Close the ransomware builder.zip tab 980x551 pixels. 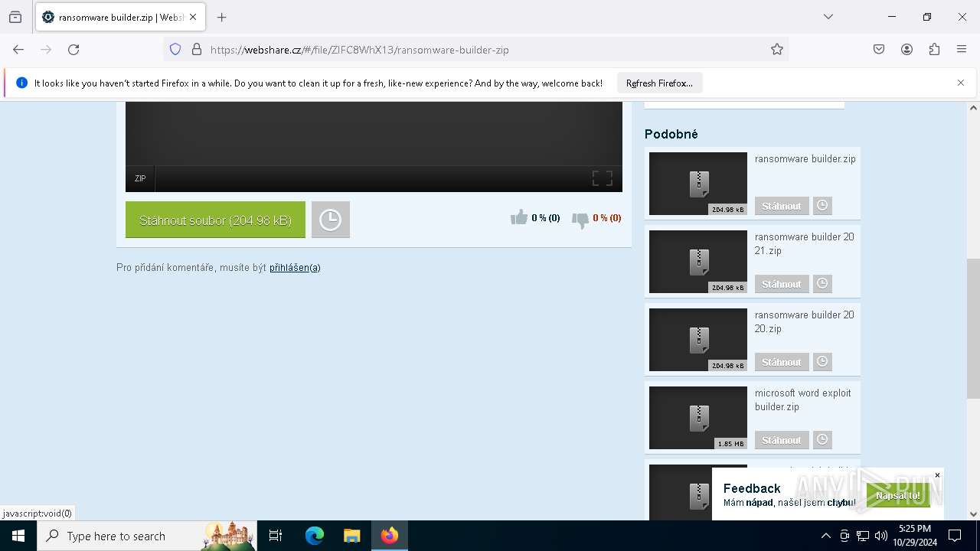193,17
